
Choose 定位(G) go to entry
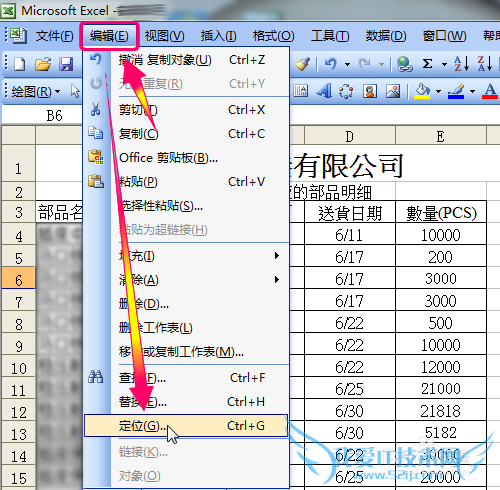186,426
